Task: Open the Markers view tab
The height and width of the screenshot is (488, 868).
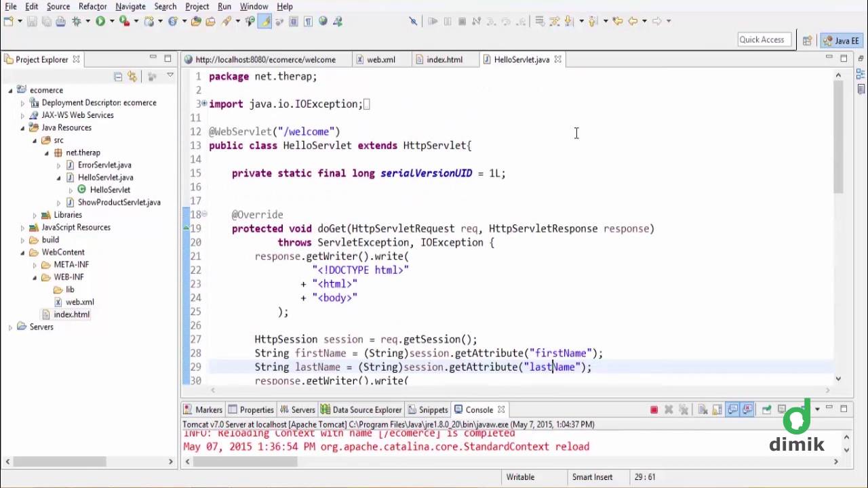Action: pyautogui.click(x=203, y=409)
